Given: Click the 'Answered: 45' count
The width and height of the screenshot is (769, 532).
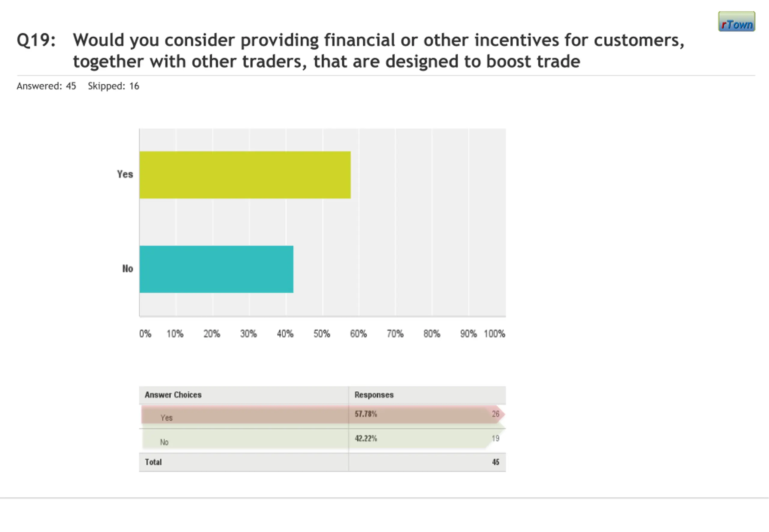Looking at the screenshot, I should pos(46,86).
